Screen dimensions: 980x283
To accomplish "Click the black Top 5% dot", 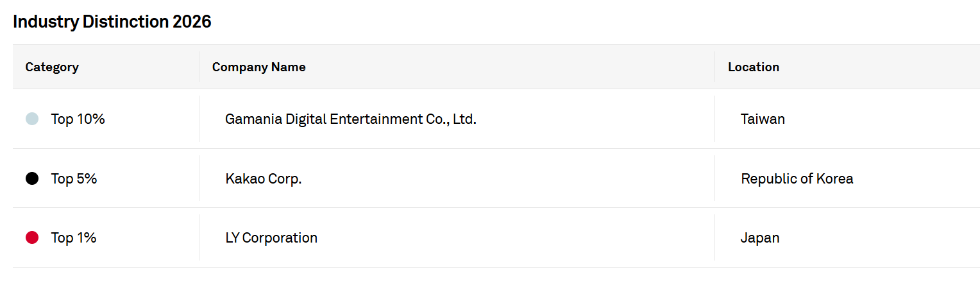I will tap(32, 178).
